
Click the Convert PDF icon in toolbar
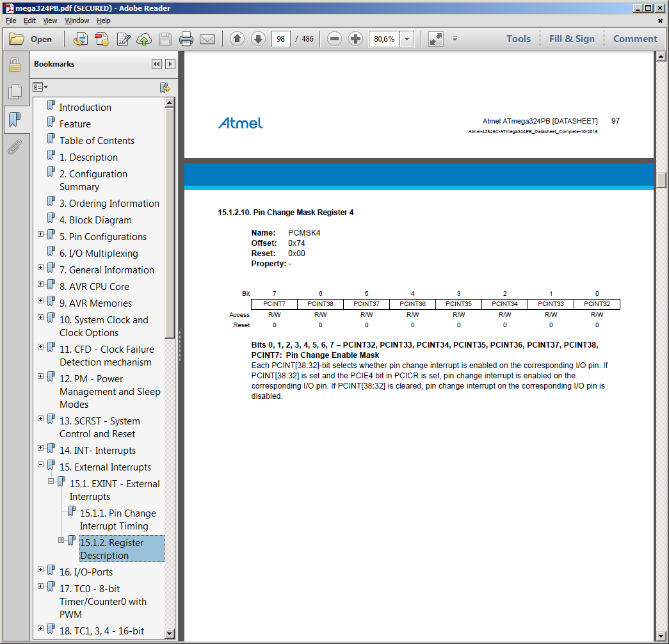[x=102, y=39]
